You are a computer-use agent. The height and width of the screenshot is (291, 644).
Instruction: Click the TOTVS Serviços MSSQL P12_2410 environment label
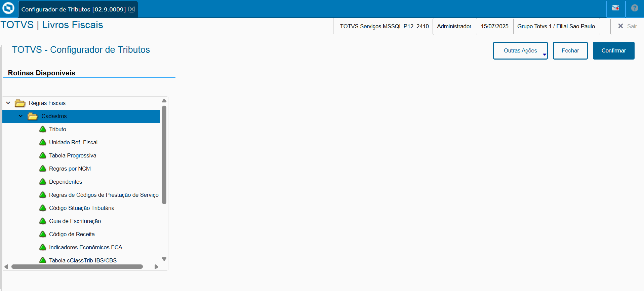click(x=384, y=26)
